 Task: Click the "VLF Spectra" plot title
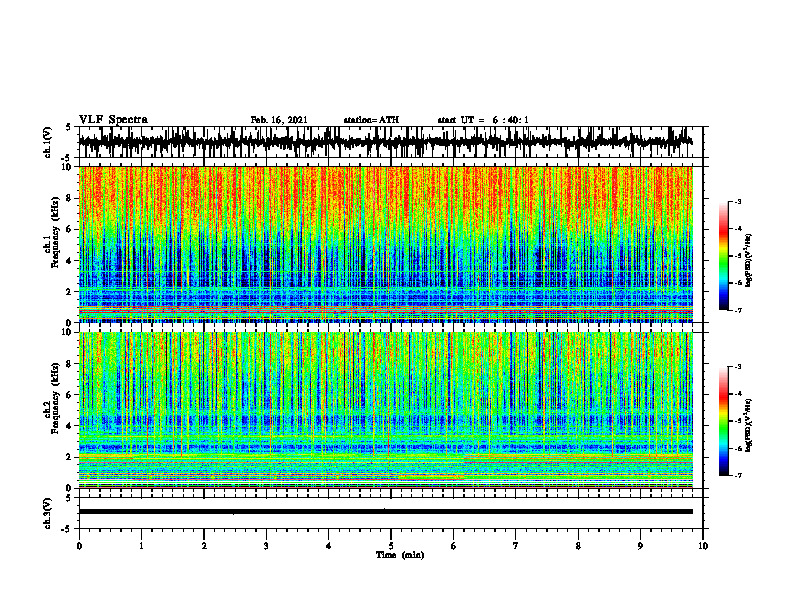(x=113, y=120)
